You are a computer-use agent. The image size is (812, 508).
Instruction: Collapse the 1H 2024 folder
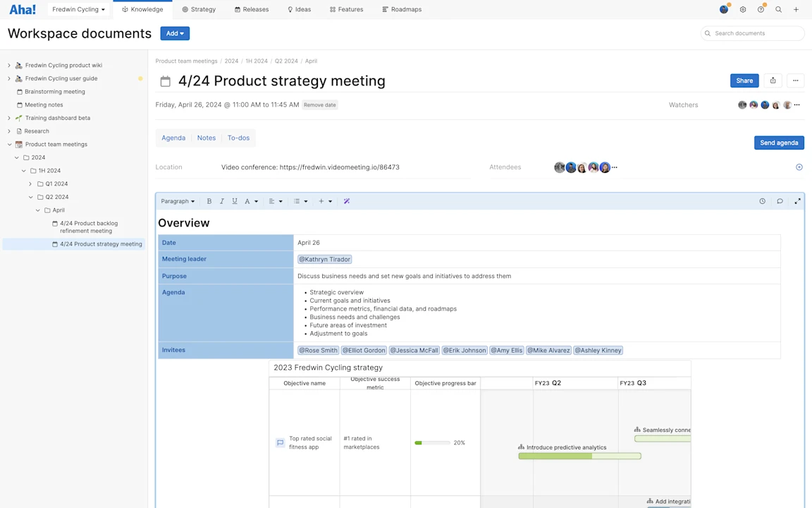[x=24, y=171]
